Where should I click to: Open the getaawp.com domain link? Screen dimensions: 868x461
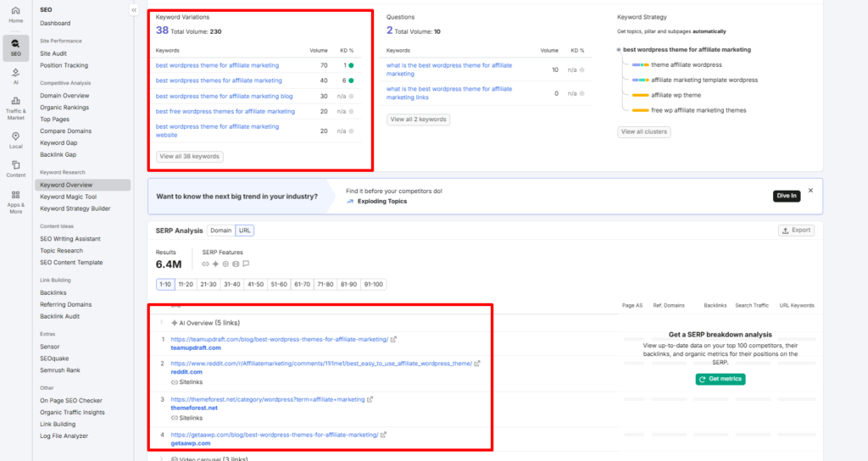pos(191,443)
